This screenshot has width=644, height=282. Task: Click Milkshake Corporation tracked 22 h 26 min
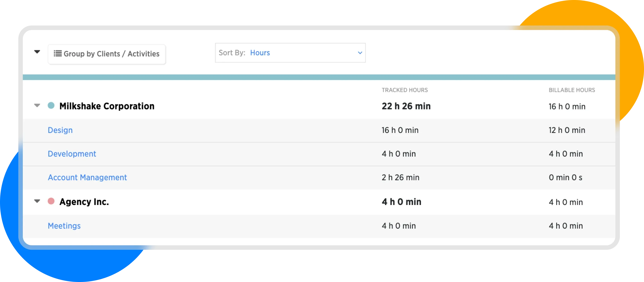point(406,106)
